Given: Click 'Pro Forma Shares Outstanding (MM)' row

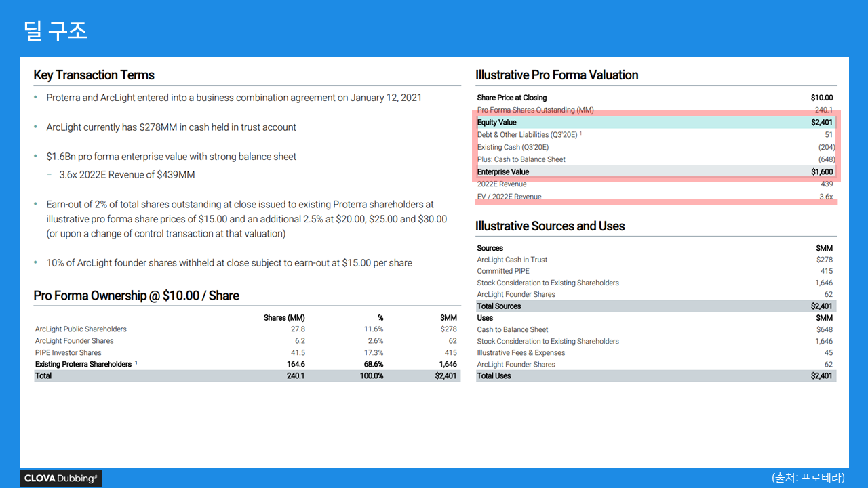Looking at the screenshot, I should (x=655, y=110).
